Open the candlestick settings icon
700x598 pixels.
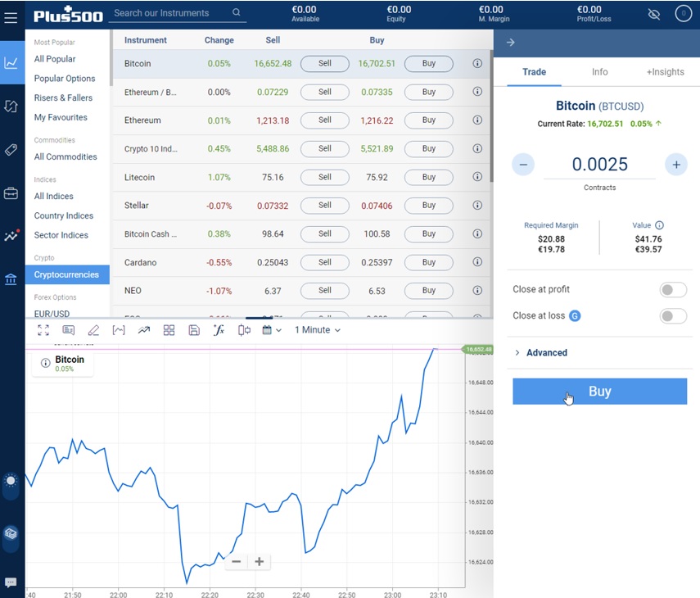point(244,330)
